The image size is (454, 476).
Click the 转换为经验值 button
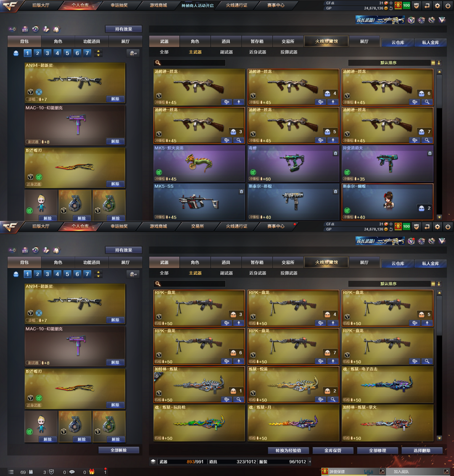(x=288, y=450)
